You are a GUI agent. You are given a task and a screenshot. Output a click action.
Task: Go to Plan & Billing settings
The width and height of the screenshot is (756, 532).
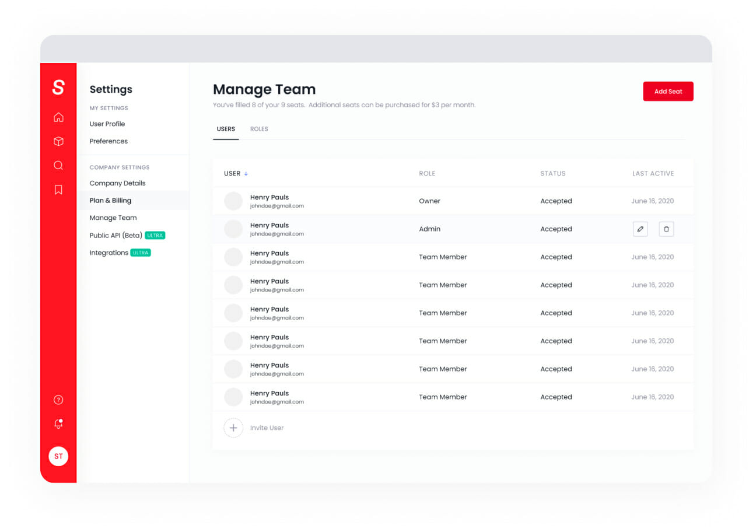click(110, 200)
